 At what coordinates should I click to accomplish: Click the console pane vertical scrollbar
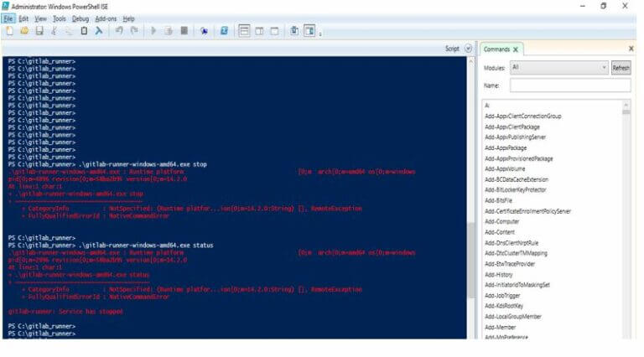[470, 197]
